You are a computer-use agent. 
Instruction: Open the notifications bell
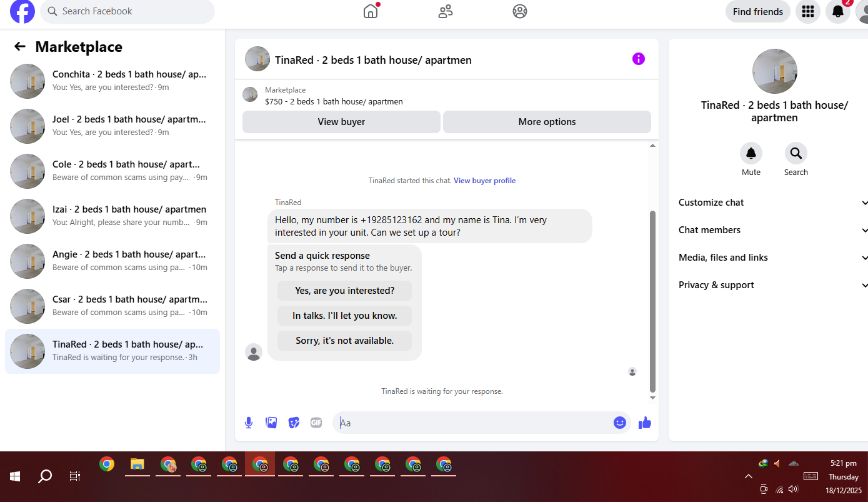(x=838, y=11)
